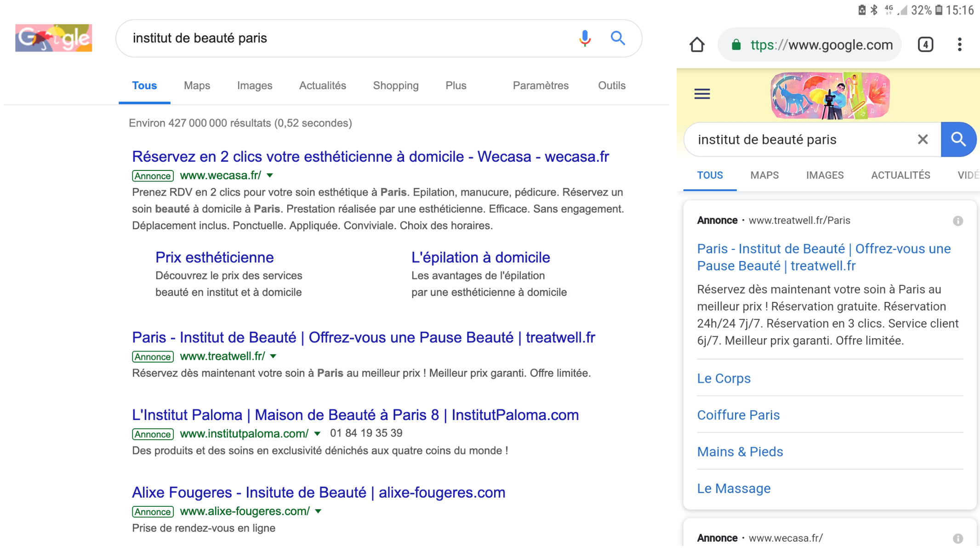Viewport: 980px width, 556px height.
Task: Expand the arrow next to www.institutpaloma.com/
Action: pos(317,434)
